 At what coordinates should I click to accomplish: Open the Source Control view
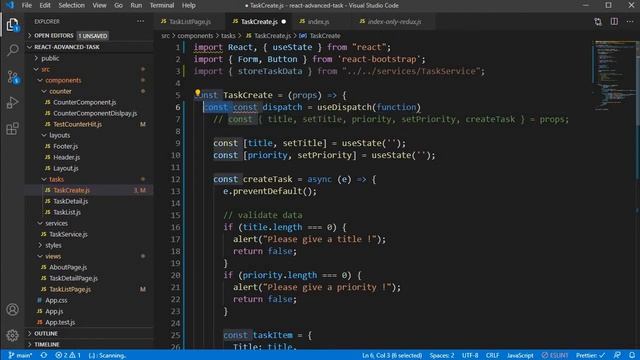pos(13,76)
